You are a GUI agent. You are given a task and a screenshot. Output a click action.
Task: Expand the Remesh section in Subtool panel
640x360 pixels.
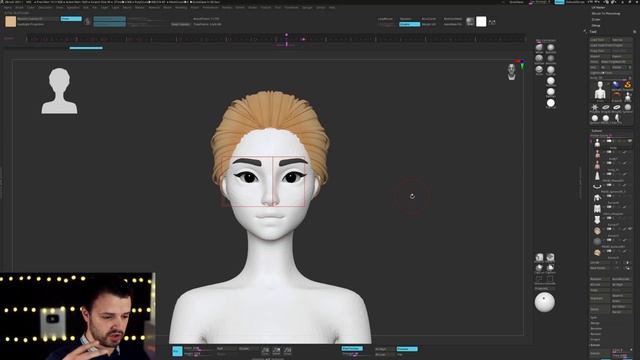point(596,334)
